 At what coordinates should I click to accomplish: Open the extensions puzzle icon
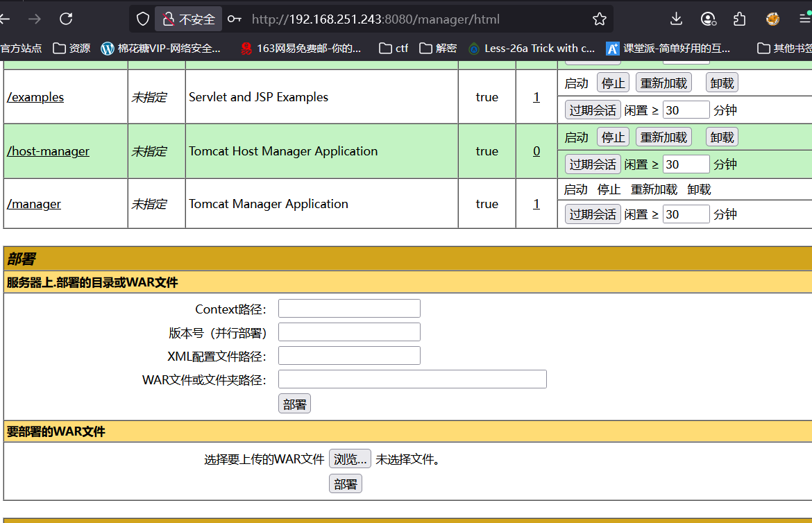coord(740,19)
